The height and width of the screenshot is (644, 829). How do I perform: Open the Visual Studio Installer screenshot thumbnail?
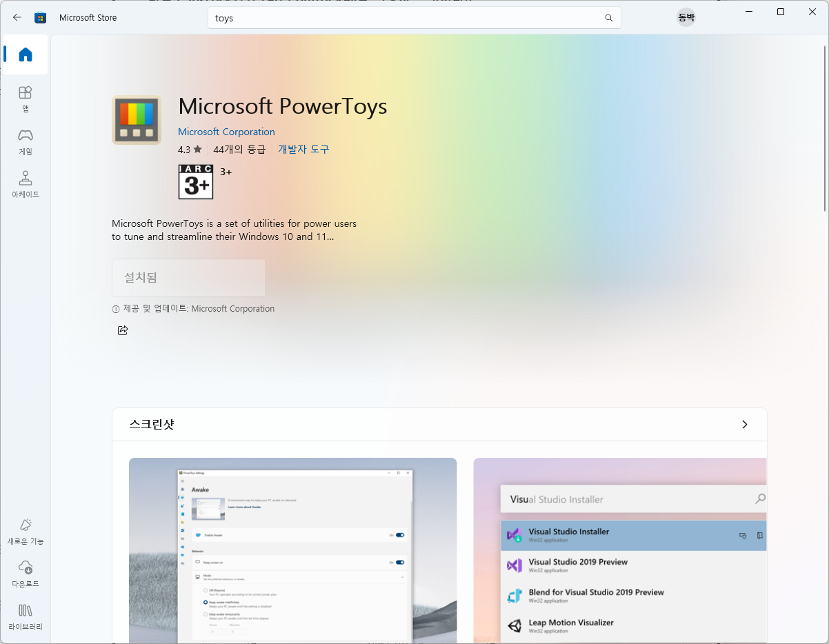[x=620, y=551]
